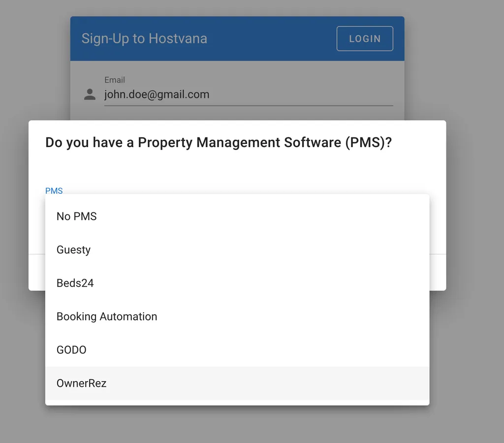Viewport: 504px width, 443px height.
Task: Click the Property Management Software question heading
Action: (x=219, y=143)
